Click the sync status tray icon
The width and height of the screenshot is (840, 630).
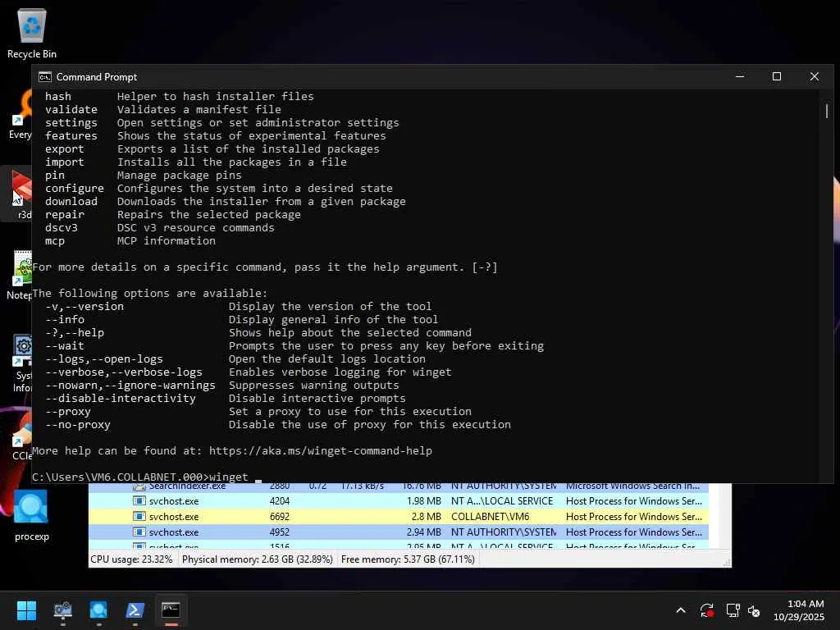(x=706, y=610)
